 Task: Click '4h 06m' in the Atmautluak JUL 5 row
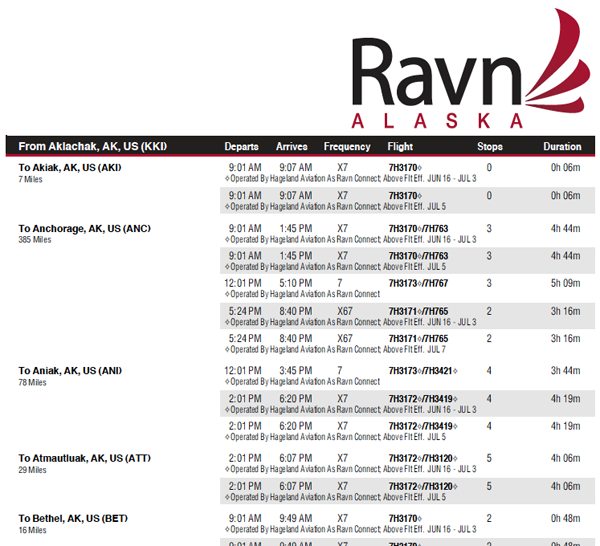click(565, 486)
